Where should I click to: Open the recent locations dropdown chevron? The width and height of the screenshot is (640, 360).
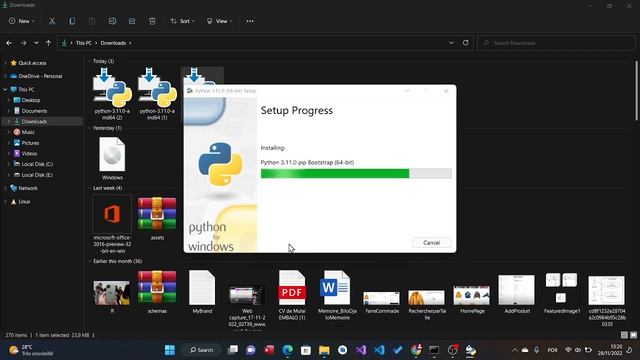(x=36, y=43)
